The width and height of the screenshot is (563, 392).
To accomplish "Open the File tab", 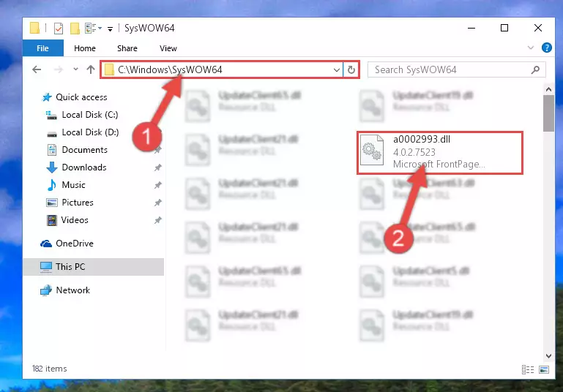I will click(42, 48).
